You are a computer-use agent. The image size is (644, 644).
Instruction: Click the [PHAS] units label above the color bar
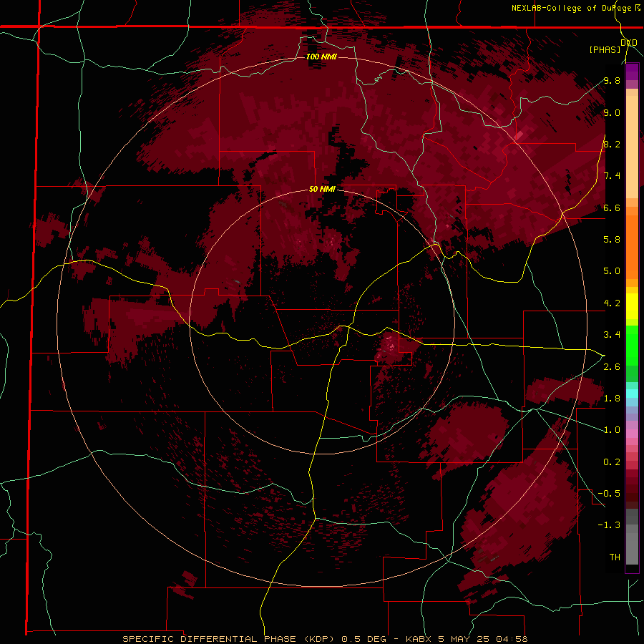click(x=605, y=49)
